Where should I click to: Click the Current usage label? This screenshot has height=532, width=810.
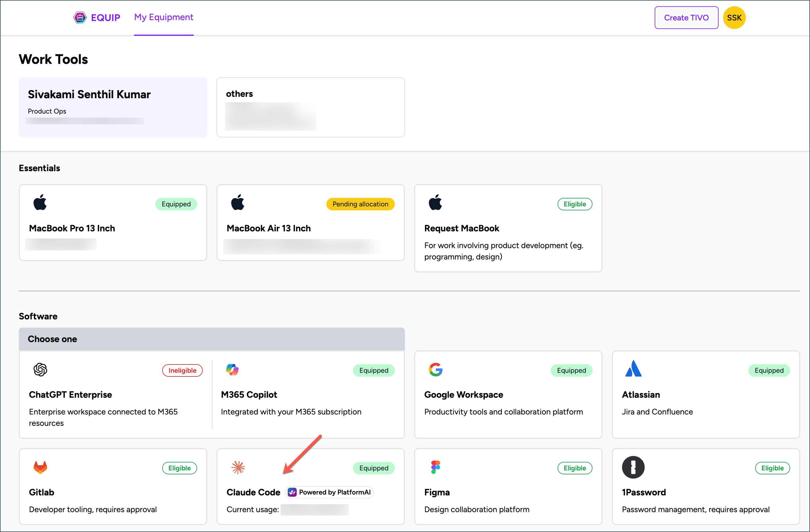(252, 509)
